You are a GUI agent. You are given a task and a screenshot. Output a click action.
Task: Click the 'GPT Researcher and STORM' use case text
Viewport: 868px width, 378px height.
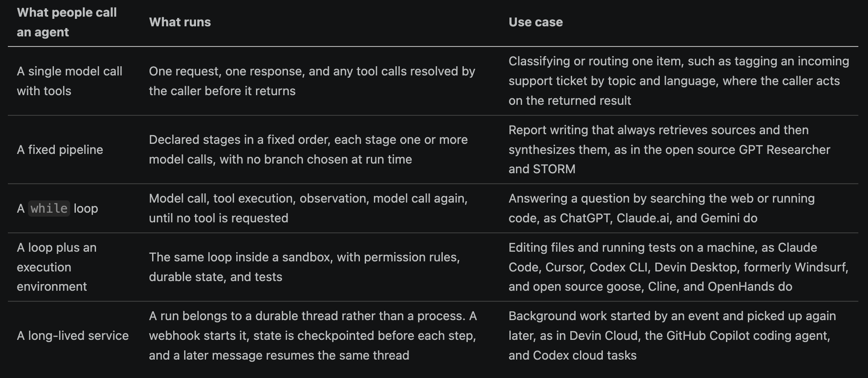click(x=669, y=160)
